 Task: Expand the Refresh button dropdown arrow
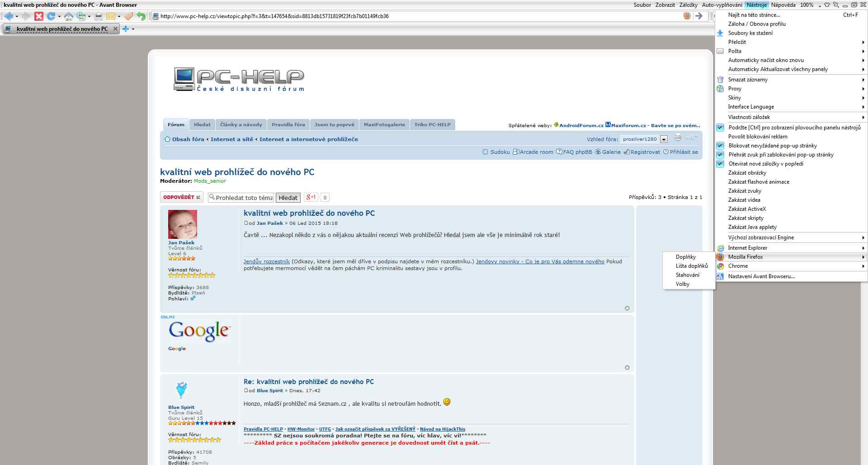pos(59,17)
